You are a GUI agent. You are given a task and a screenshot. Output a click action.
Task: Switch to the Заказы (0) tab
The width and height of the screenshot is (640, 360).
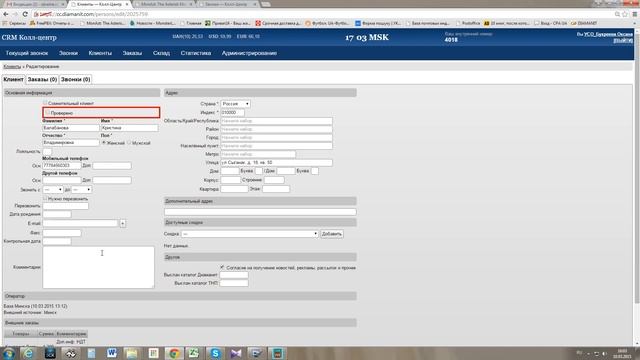(42, 79)
